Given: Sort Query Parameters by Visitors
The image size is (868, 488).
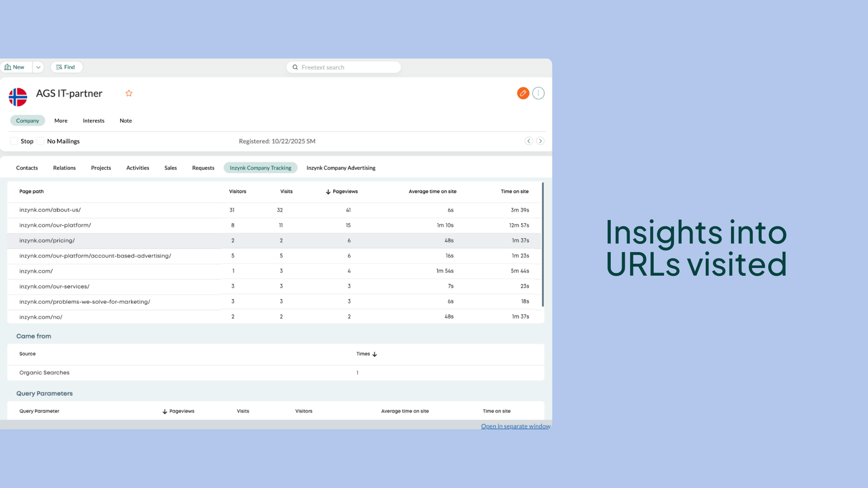Looking at the screenshot, I should coord(304,411).
